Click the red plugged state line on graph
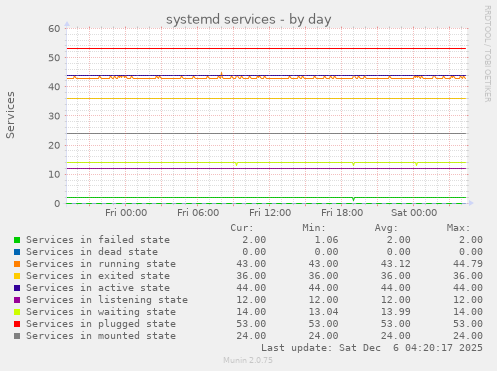This screenshot has height=371, width=497. click(267, 49)
